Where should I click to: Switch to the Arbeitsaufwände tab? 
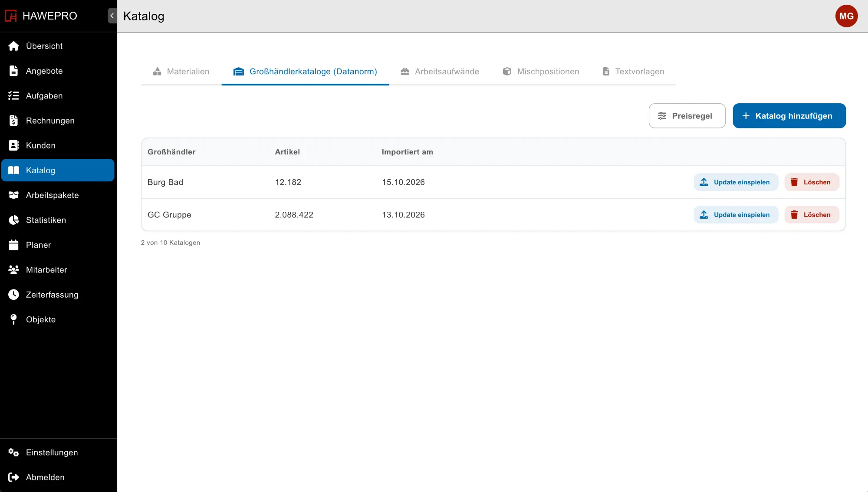click(440, 72)
